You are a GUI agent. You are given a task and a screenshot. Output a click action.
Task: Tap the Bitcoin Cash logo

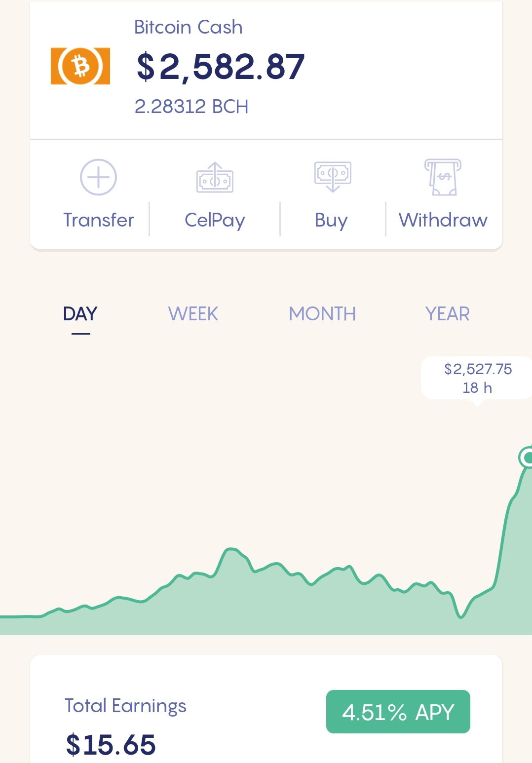click(x=80, y=66)
